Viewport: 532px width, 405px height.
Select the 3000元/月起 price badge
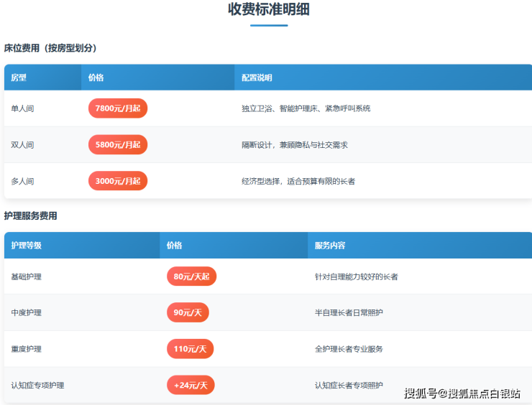117,181
